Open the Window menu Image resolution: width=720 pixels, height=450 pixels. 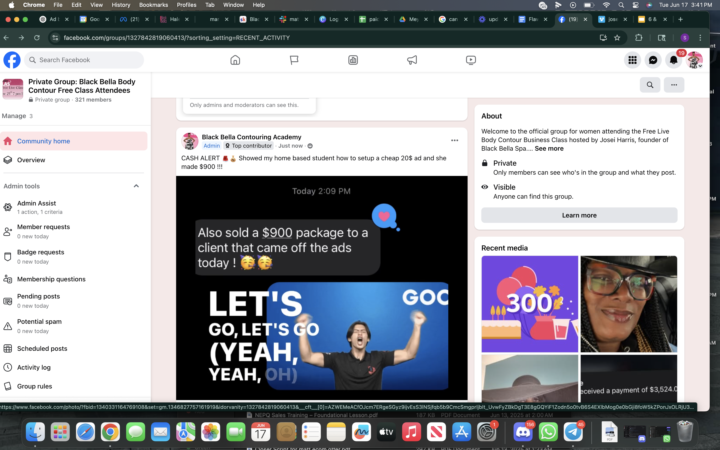click(x=233, y=5)
